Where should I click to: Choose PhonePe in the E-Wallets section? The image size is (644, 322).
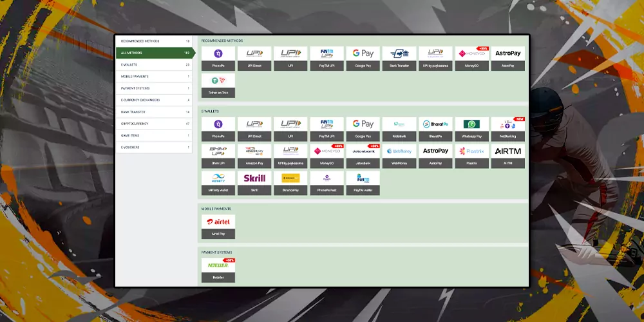coord(218,129)
